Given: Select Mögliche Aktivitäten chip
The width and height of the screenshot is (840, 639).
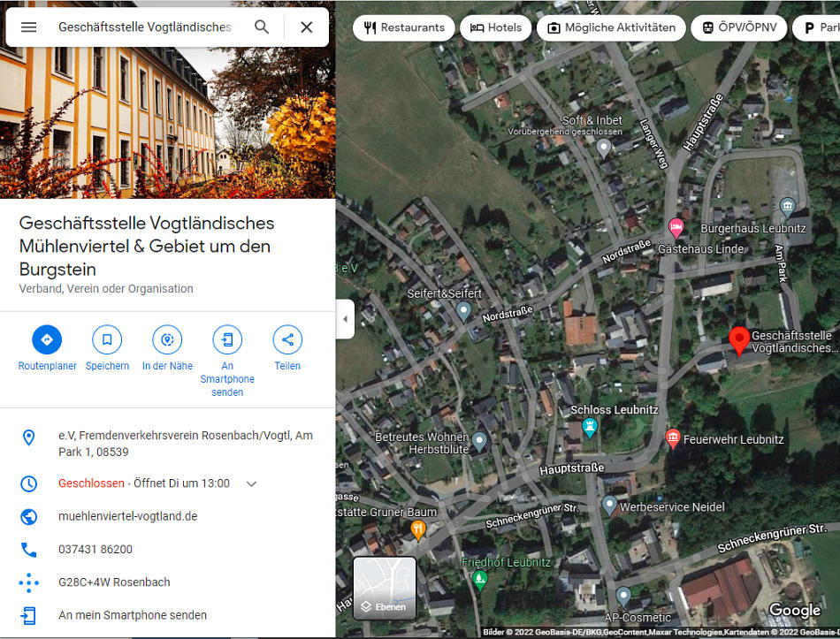Looking at the screenshot, I should click(611, 27).
